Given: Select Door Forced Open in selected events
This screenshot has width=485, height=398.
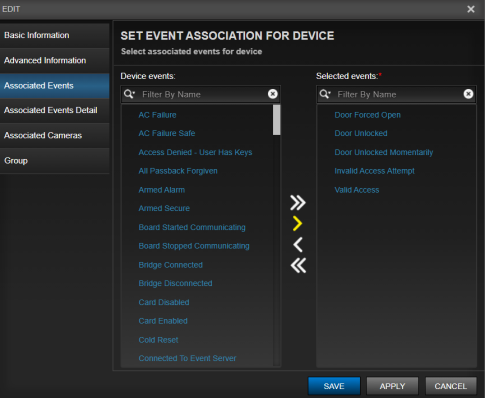Looking at the screenshot, I should click(367, 115).
